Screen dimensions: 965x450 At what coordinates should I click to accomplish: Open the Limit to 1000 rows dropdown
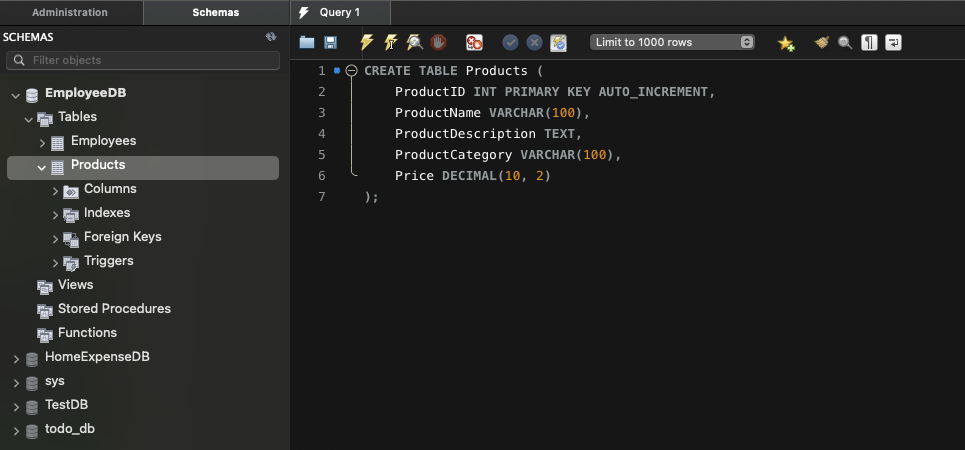(672, 42)
